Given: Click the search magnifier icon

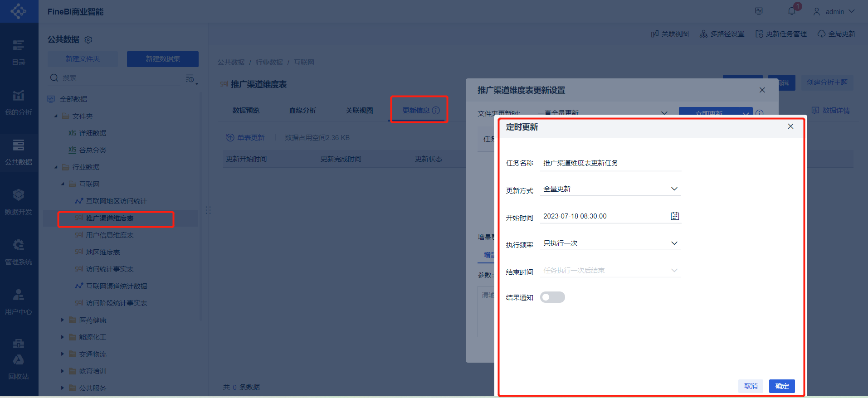Looking at the screenshot, I should point(54,78).
